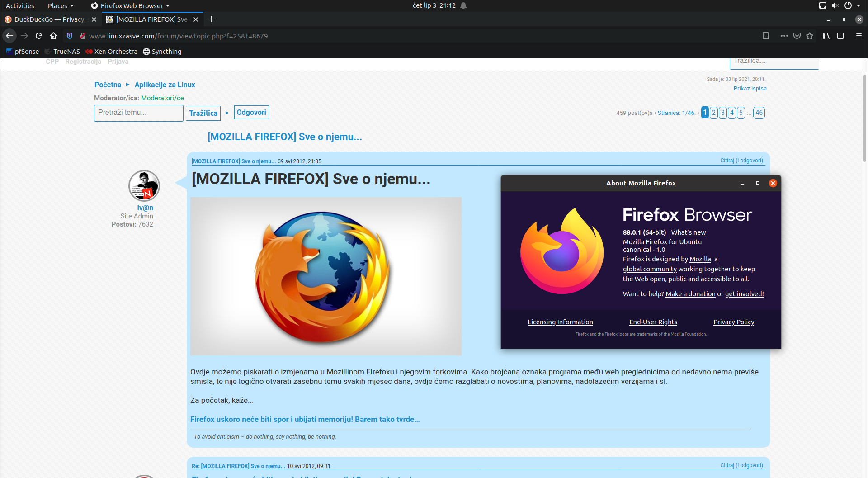Click the Prikaz ispisa link
This screenshot has width=868, height=478.
coord(750,89)
